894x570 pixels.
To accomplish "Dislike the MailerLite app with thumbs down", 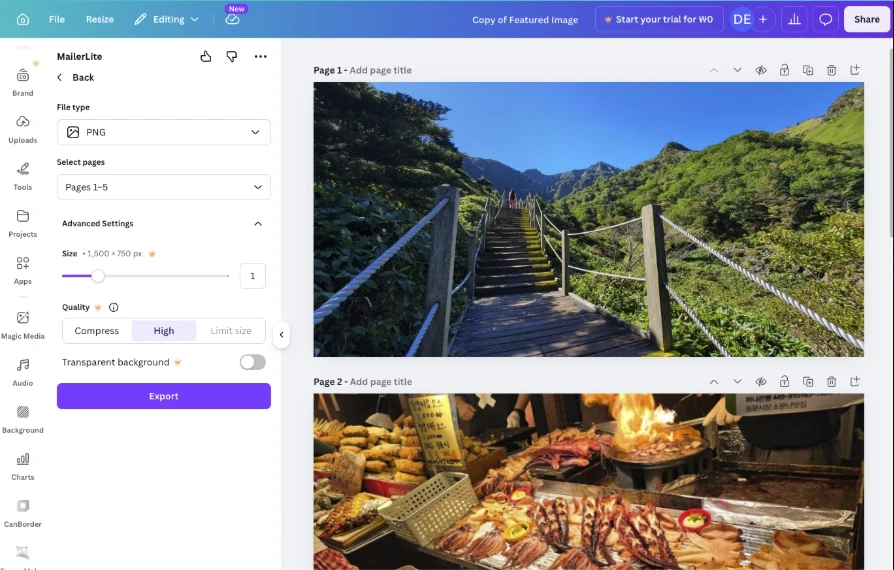I will [231, 56].
